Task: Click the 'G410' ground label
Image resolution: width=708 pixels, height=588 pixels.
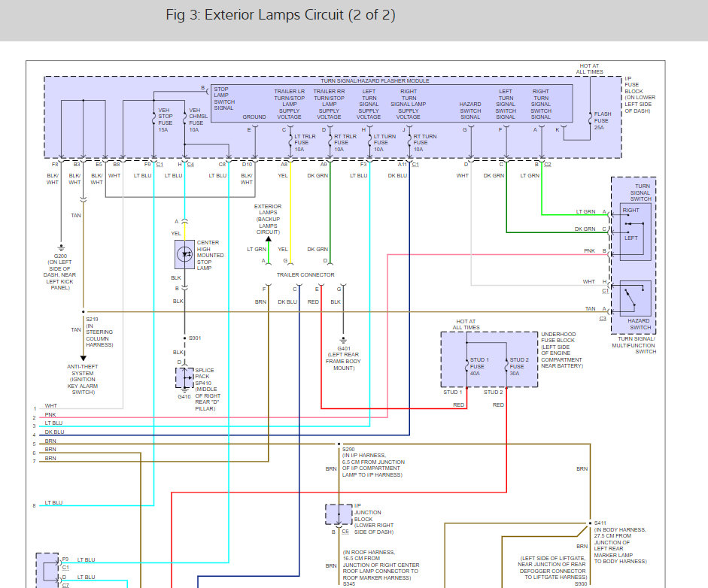Action: [184, 397]
